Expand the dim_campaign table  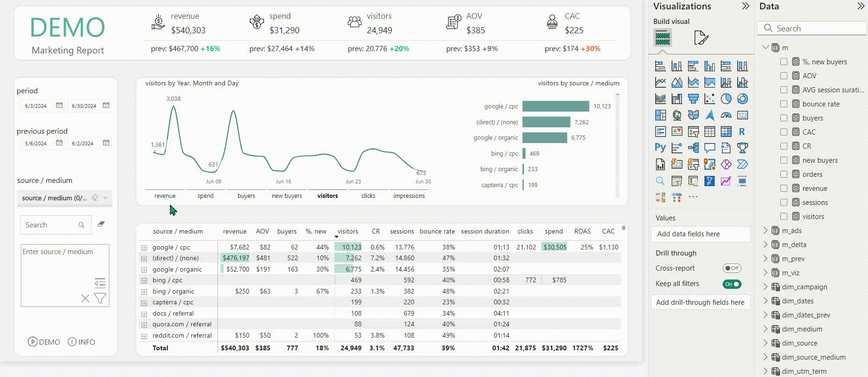coord(766,287)
